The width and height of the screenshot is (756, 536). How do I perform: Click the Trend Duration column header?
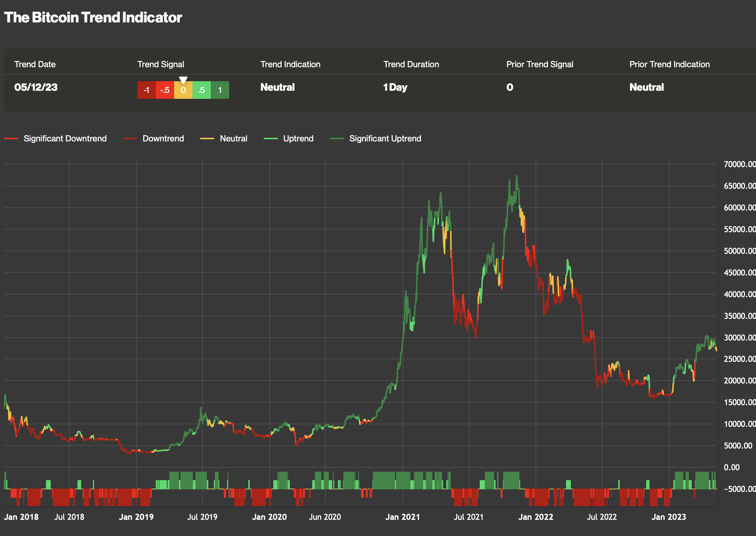pyautogui.click(x=411, y=64)
